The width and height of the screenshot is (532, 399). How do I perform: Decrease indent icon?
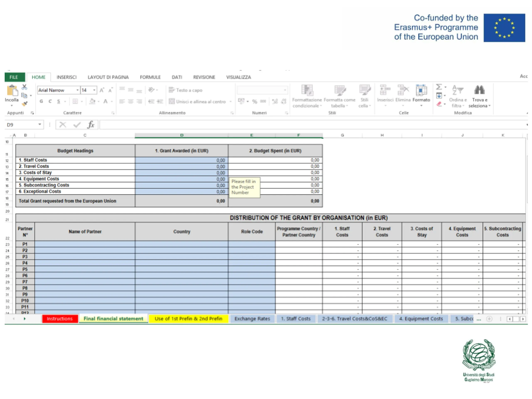[x=151, y=101]
